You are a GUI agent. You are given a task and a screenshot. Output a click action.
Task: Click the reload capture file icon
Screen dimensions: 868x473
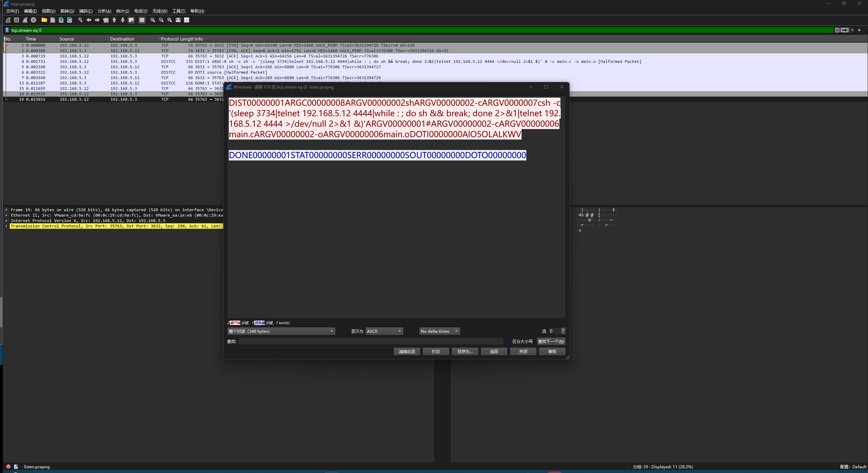(x=70, y=20)
